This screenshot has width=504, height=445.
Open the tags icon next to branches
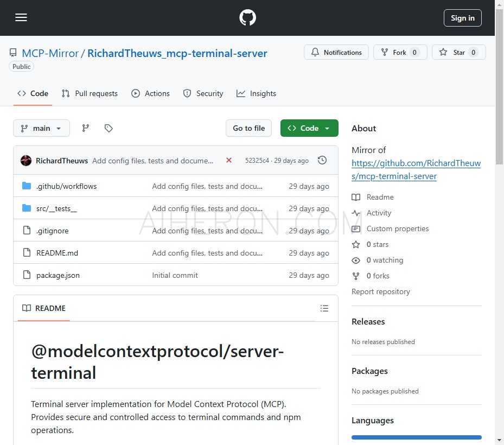tap(109, 128)
